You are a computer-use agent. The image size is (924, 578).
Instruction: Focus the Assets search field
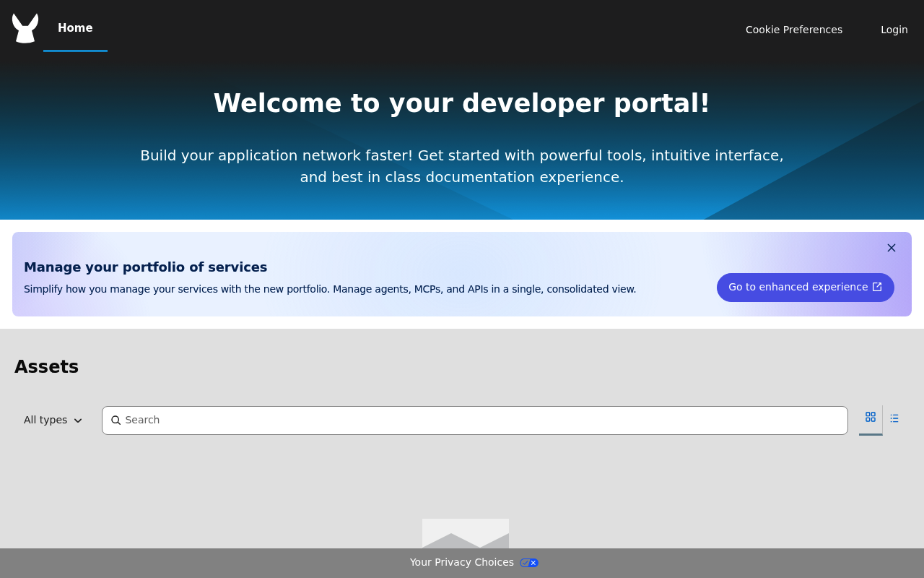(x=475, y=420)
